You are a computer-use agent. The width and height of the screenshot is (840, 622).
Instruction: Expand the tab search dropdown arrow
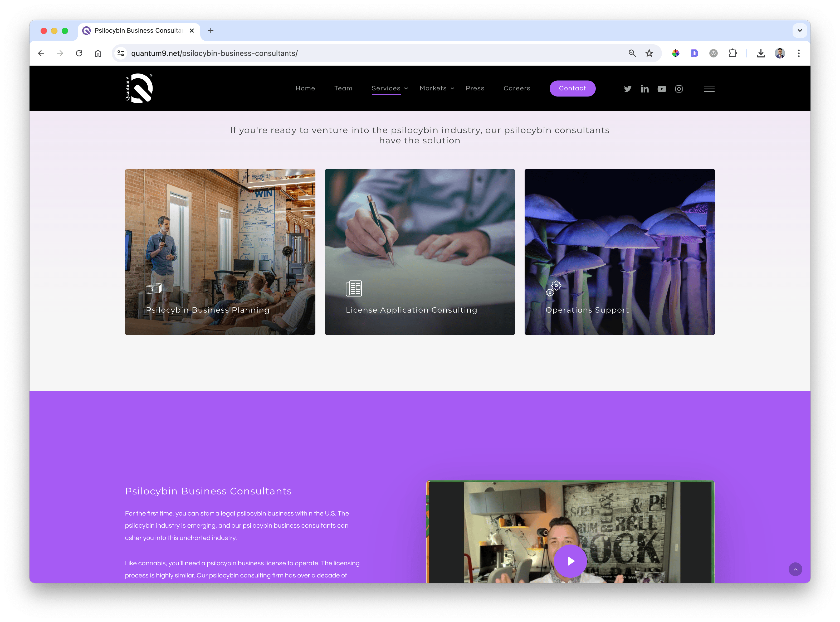[800, 31]
